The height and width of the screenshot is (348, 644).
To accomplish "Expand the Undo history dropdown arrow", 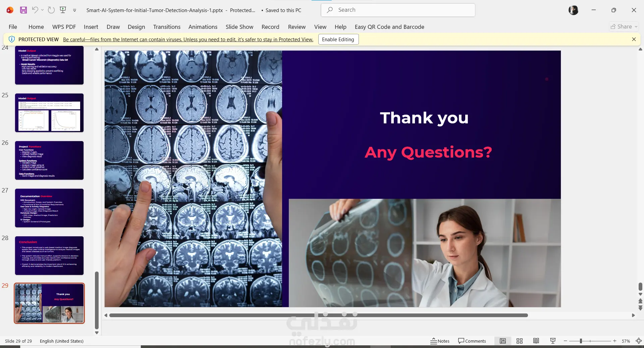I will click(42, 10).
